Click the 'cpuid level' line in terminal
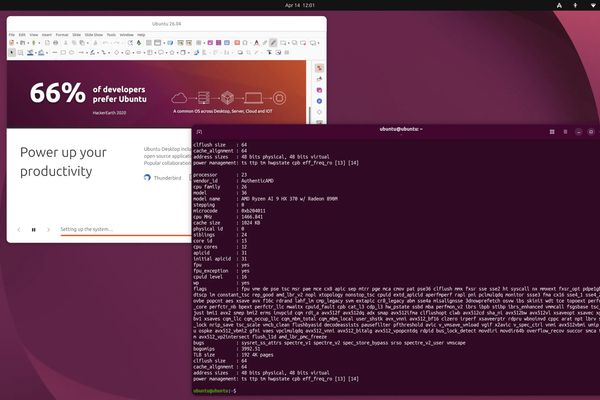The width and height of the screenshot is (600, 400). click(220, 277)
